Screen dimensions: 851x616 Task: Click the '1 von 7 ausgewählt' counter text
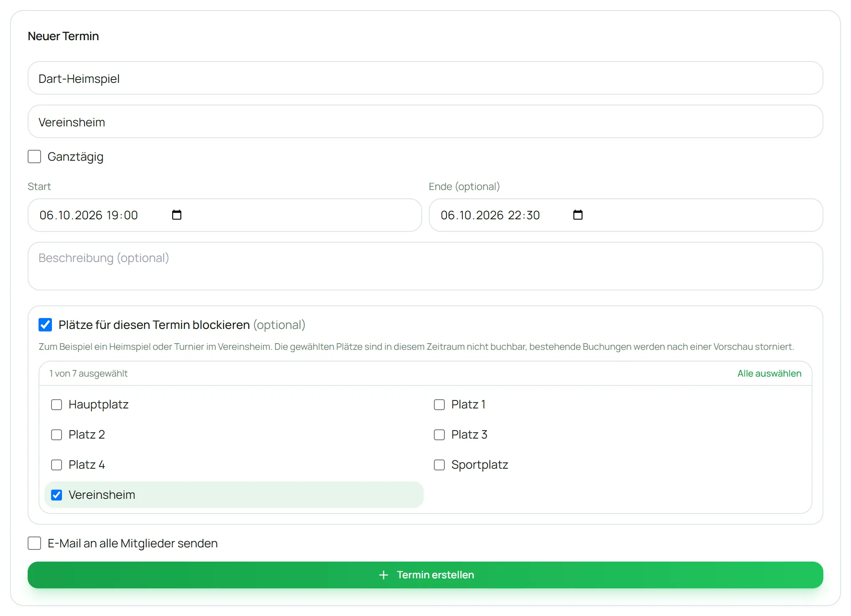click(88, 373)
